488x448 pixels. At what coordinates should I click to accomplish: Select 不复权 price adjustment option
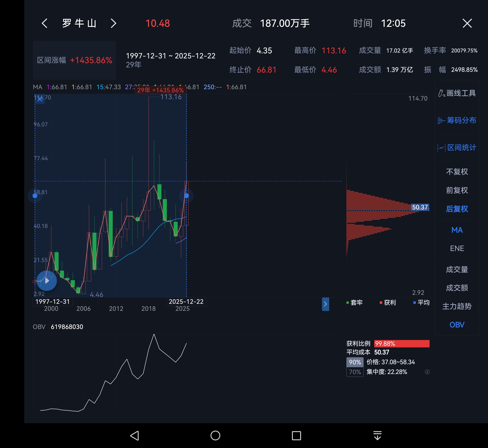click(x=457, y=172)
